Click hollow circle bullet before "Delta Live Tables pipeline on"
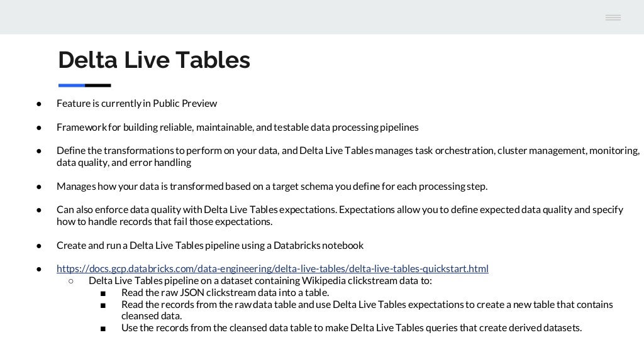 tap(71, 281)
